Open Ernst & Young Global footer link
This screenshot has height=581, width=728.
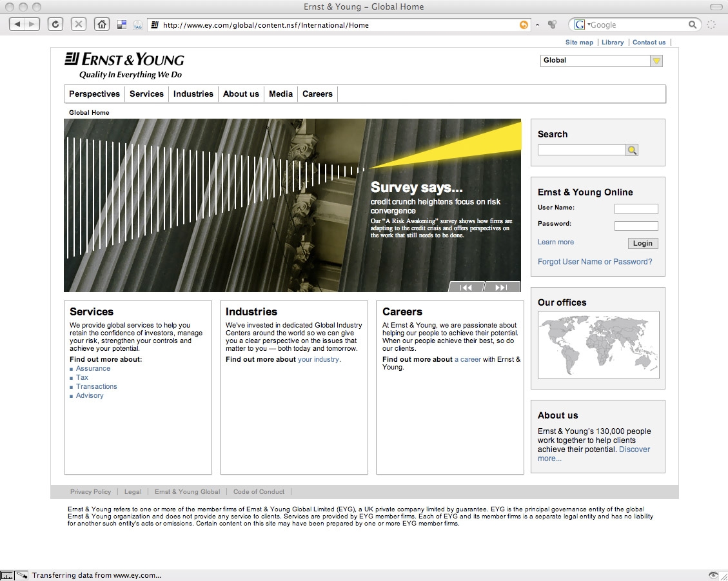187,492
